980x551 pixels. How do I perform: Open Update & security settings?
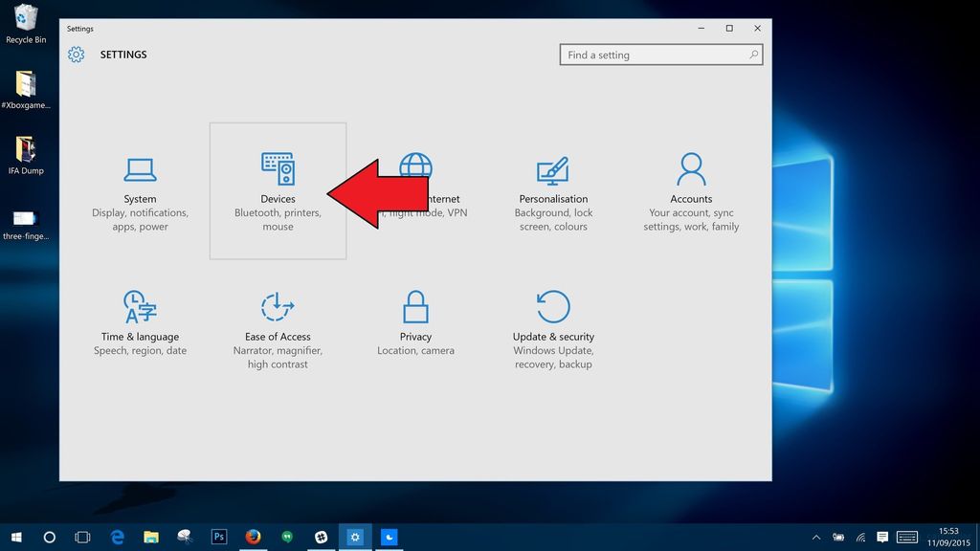[x=553, y=325]
